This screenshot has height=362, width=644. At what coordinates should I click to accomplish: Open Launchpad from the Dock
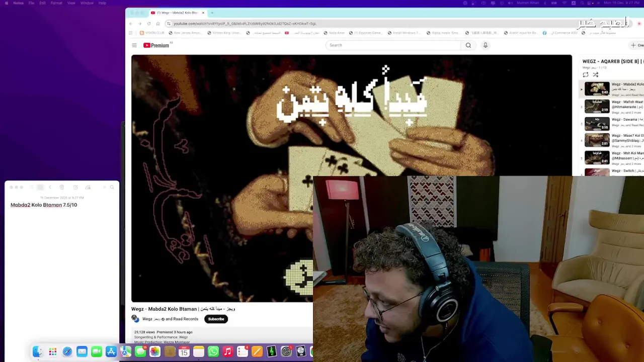[52, 351]
